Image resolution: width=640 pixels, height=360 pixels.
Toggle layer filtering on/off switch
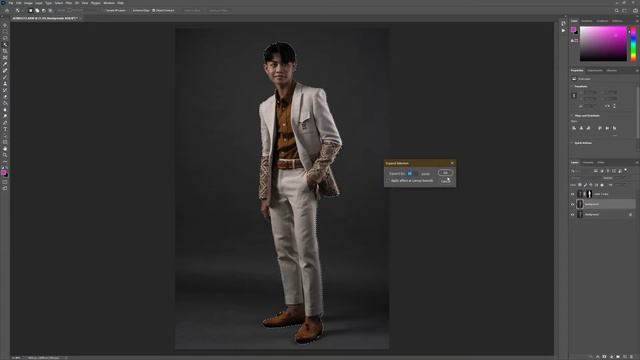click(x=626, y=170)
